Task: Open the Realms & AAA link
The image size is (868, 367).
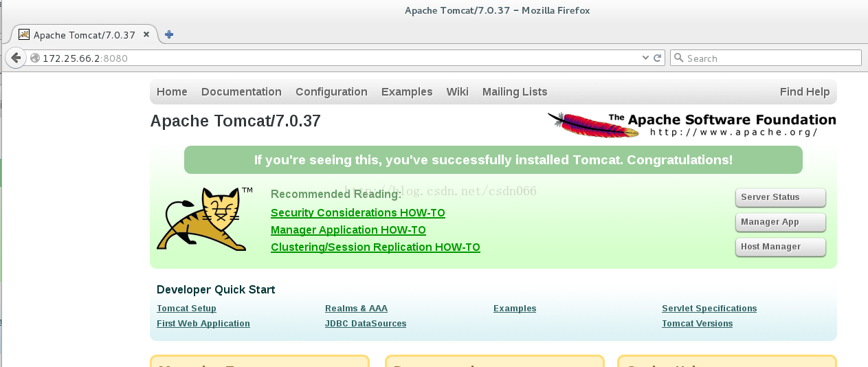Action: click(x=356, y=309)
